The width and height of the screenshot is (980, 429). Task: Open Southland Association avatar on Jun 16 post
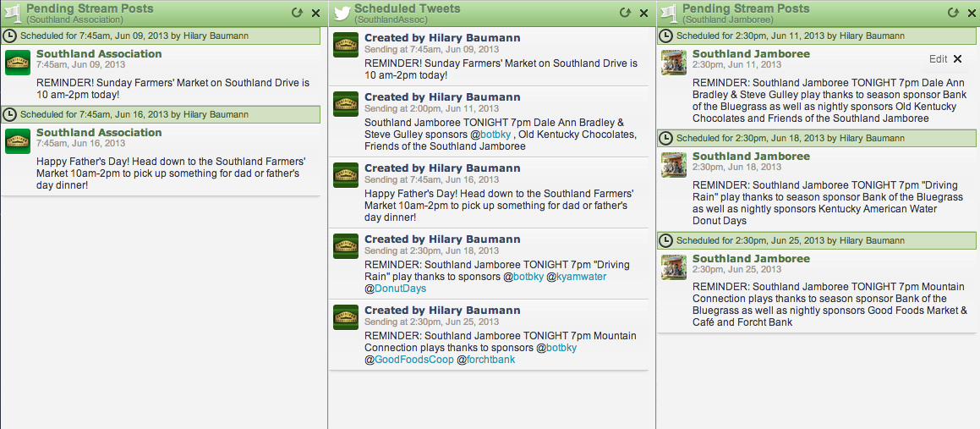18,140
